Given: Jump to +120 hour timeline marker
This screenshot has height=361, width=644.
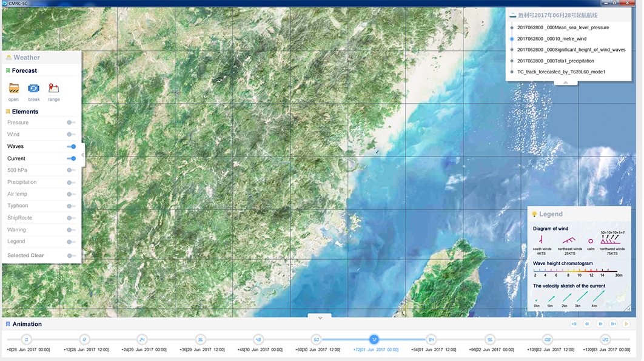Looking at the screenshot, I should coord(605,340).
